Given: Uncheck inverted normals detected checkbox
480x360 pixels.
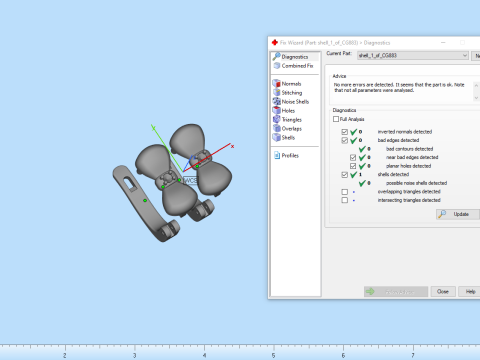Looking at the screenshot, I should pyautogui.click(x=345, y=132).
